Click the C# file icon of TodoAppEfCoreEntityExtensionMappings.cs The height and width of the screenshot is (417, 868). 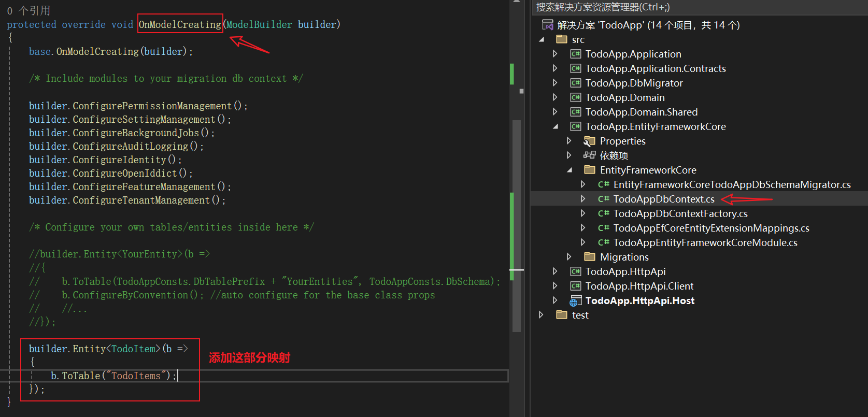tap(603, 228)
